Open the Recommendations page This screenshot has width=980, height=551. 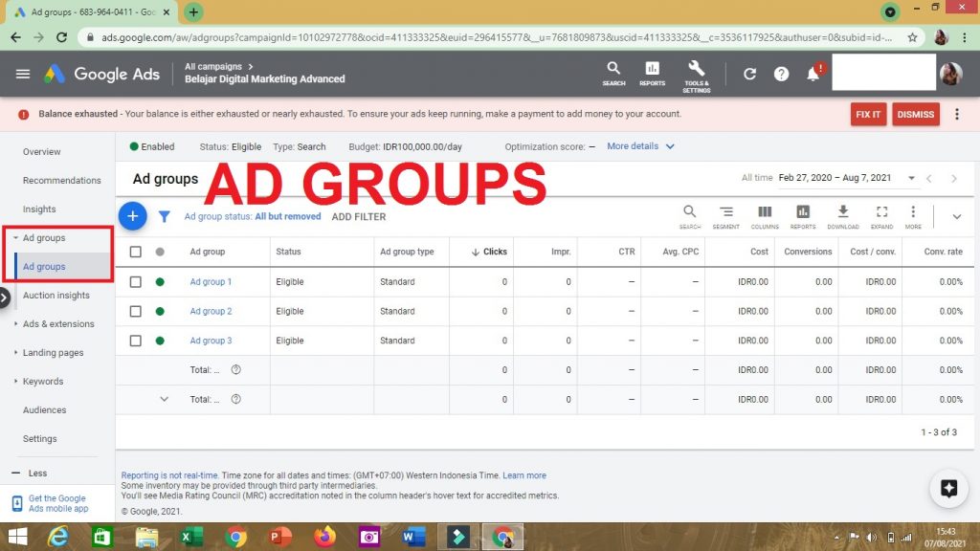61,180
